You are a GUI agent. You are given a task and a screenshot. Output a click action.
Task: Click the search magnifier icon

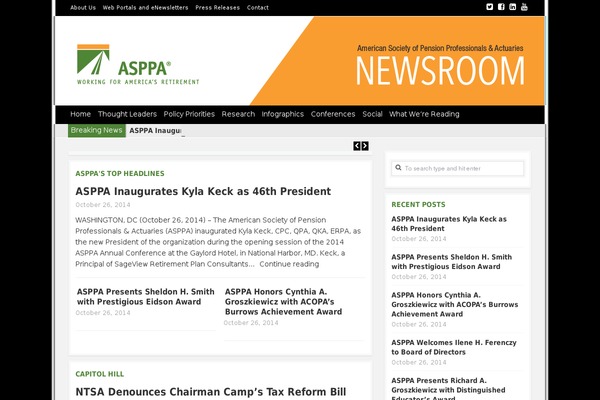[398, 168]
